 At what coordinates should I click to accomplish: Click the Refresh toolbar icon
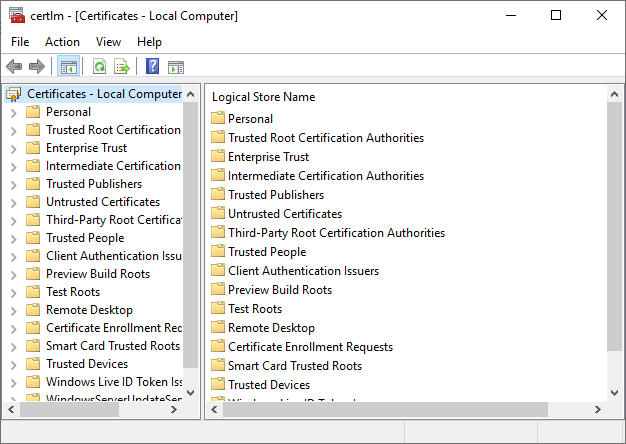click(x=99, y=67)
